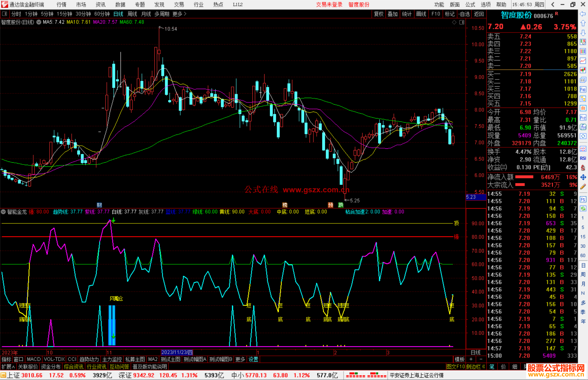
Task: Open the 模板 template dropdown
Action: 460,359
